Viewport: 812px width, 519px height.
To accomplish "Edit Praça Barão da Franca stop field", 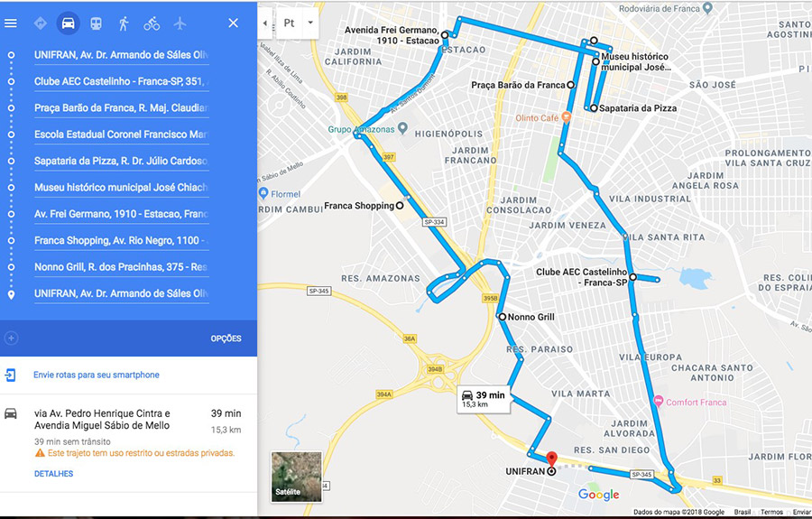I will pos(122,107).
